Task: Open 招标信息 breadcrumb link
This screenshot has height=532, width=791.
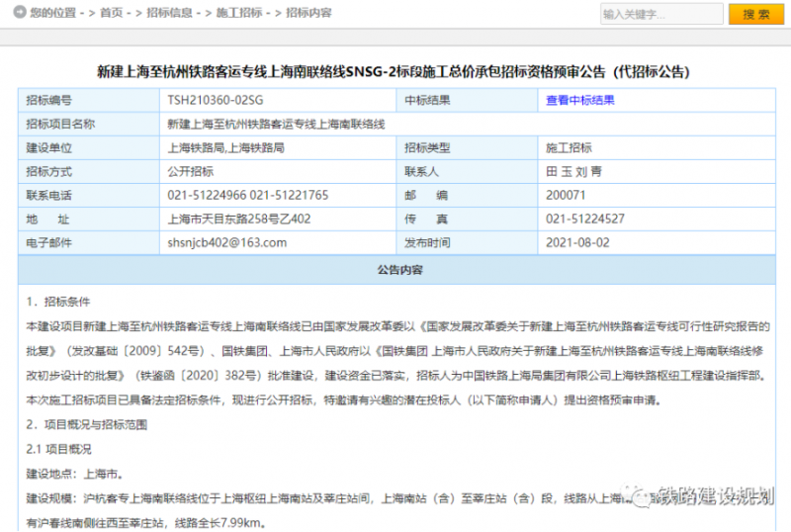Action: point(170,14)
